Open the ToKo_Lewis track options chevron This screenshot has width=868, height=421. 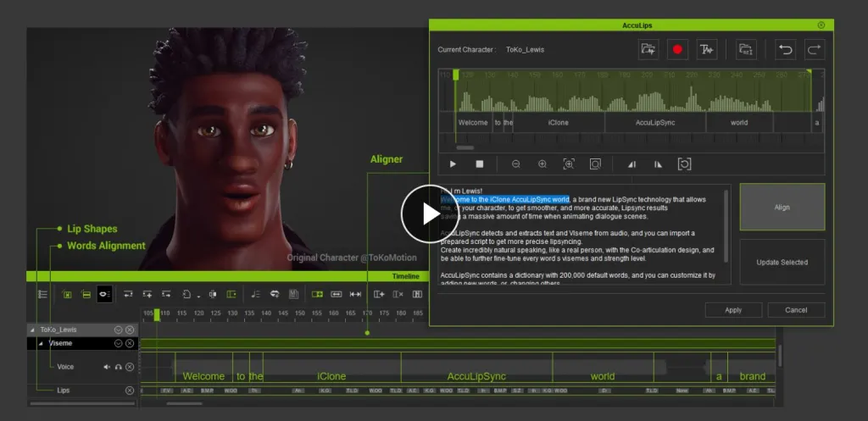pos(118,330)
